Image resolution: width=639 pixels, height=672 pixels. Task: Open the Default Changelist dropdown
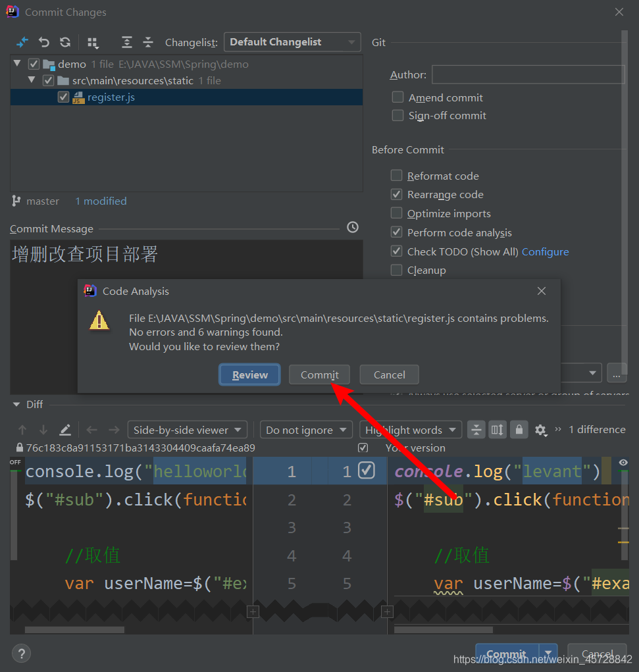292,42
